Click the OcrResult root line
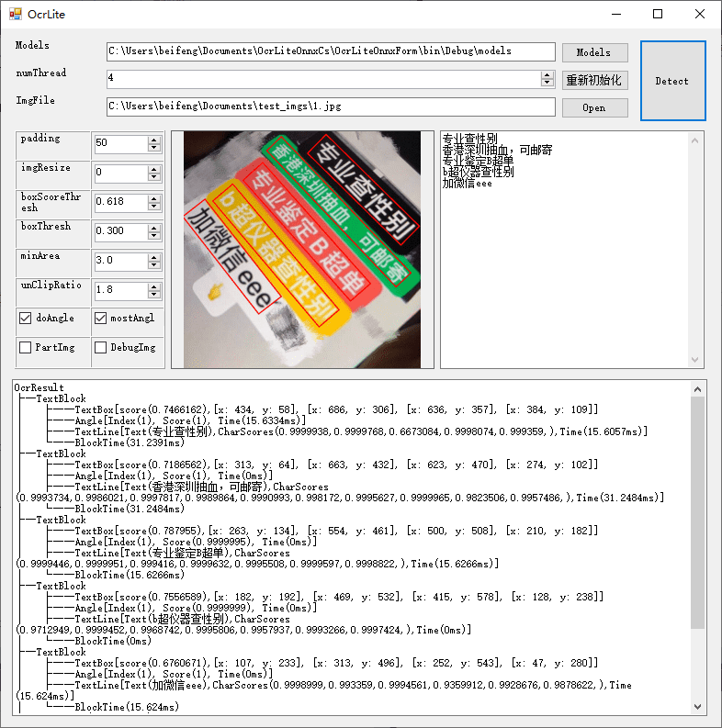Viewport: 722px width, 728px height. pyautogui.click(x=39, y=387)
